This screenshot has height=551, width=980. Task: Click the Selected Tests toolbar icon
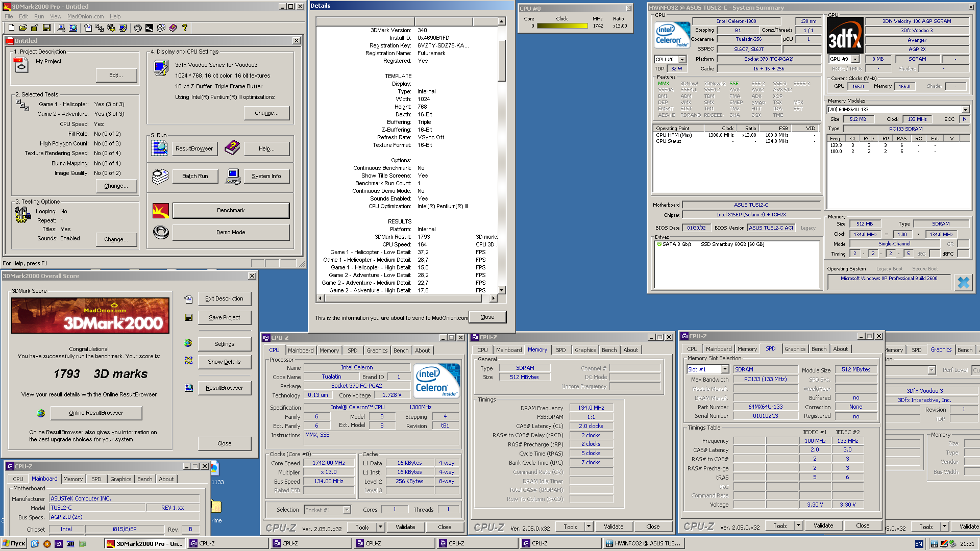(100, 28)
